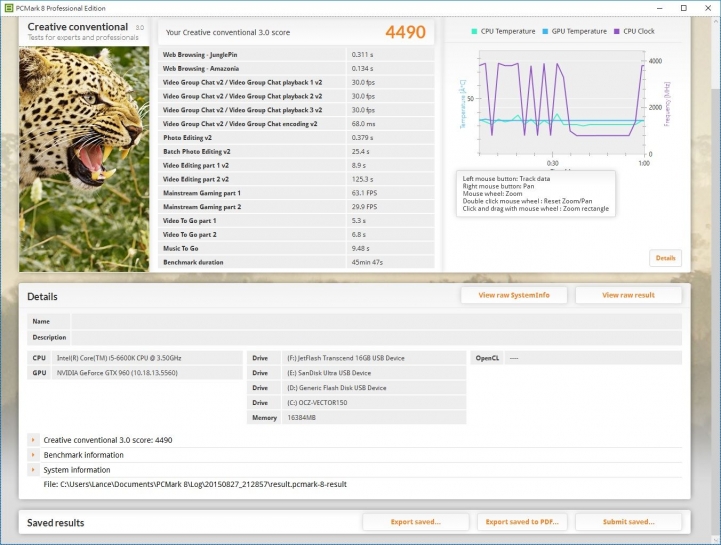Toggle the CPU Temperature legend swatch
This screenshot has height=545, width=721.
474,31
